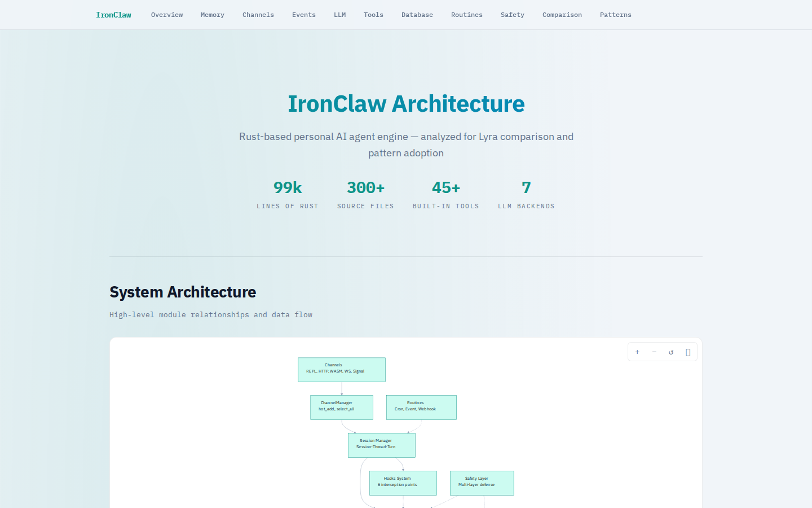Reset the diagram view
The height and width of the screenshot is (508, 812).
tap(671, 352)
